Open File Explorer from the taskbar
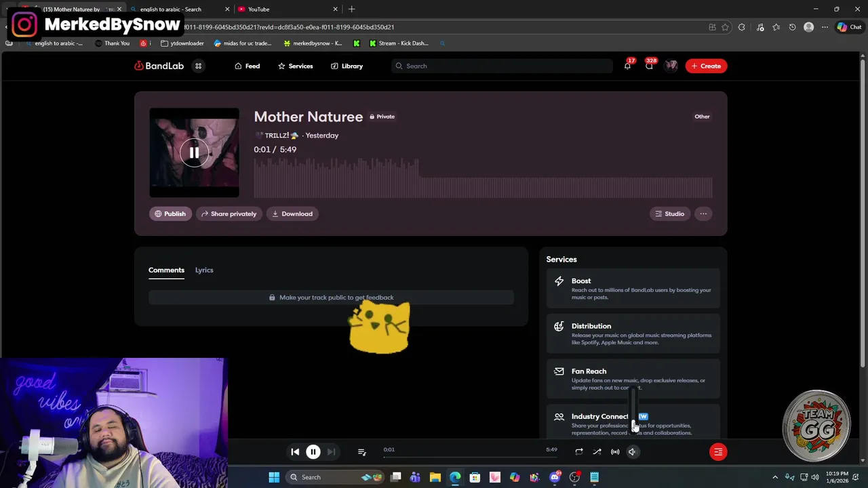The image size is (868, 488). pos(435,477)
